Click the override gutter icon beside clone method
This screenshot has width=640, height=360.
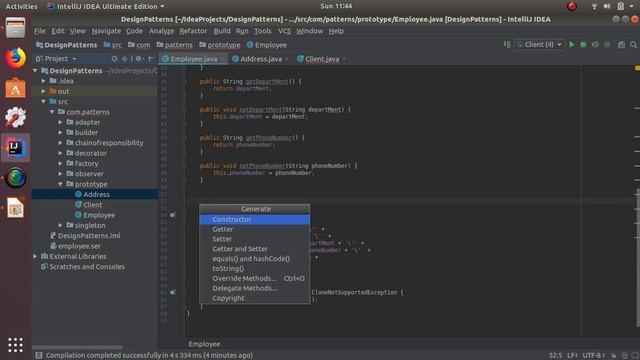[173, 292]
